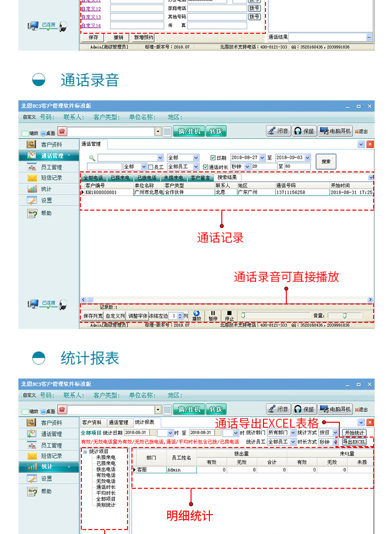
Task: Click 电脑耳机 button in call recording window
Action: point(335,131)
